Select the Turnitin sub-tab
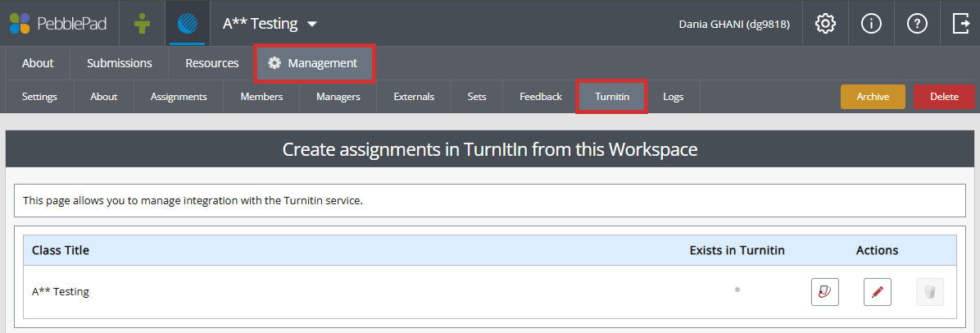Image resolution: width=980 pixels, height=333 pixels. coord(612,97)
